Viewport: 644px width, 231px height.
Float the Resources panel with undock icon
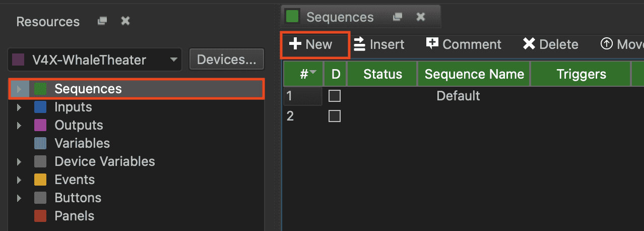[x=102, y=21]
